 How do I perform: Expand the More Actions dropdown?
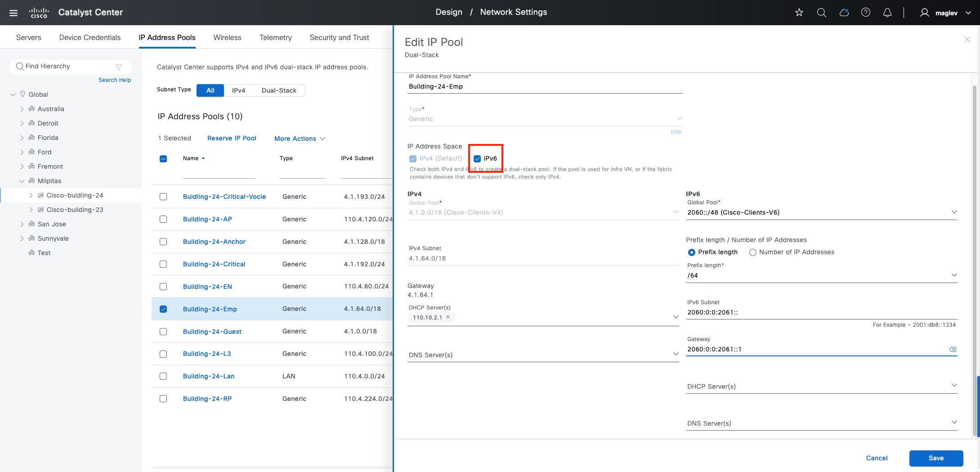click(x=300, y=139)
